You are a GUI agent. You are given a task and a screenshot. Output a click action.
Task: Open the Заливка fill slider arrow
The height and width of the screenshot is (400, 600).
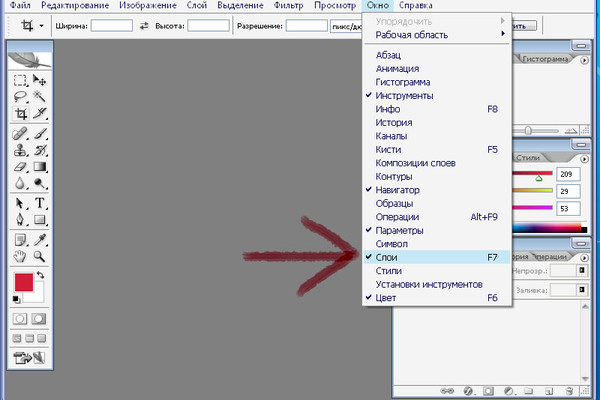pyautogui.click(x=582, y=290)
